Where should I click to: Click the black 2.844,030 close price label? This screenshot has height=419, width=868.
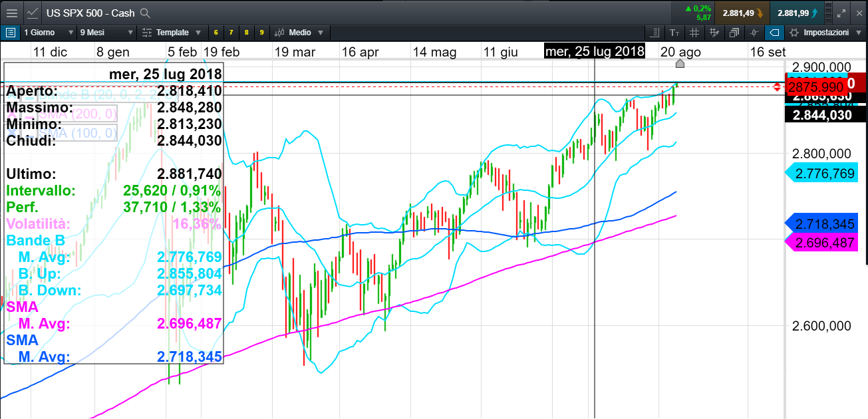pos(825,114)
